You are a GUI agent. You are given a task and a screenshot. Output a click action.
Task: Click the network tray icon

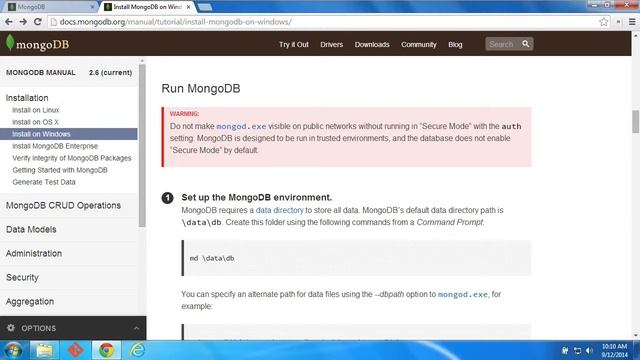(577, 351)
